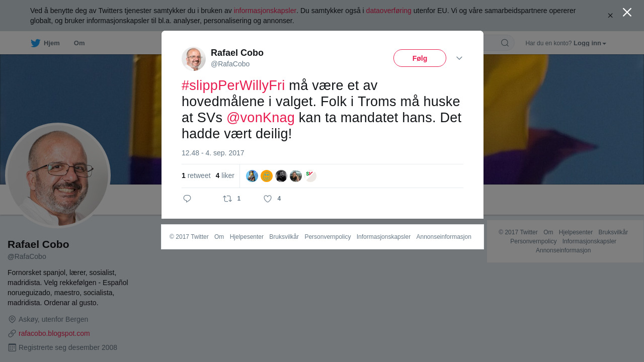Retweet the tweet using the retweet icon
This screenshot has width=644, height=362.
(x=227, y=199)
